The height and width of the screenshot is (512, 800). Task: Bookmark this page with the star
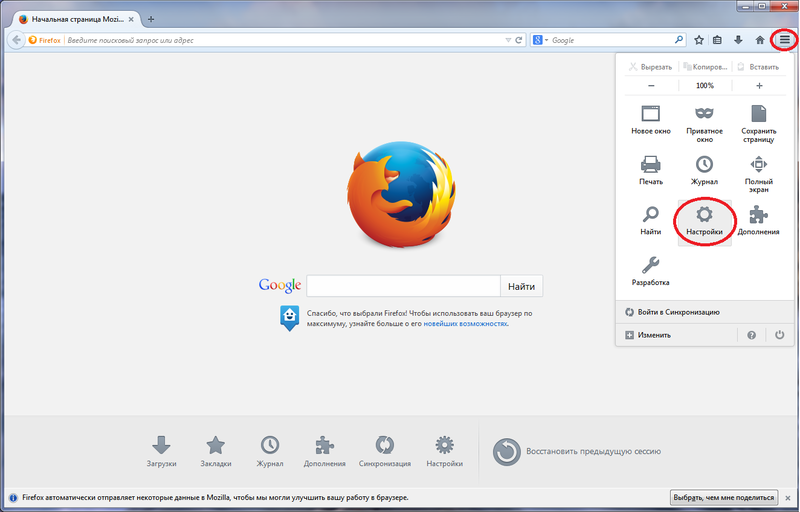699,40
